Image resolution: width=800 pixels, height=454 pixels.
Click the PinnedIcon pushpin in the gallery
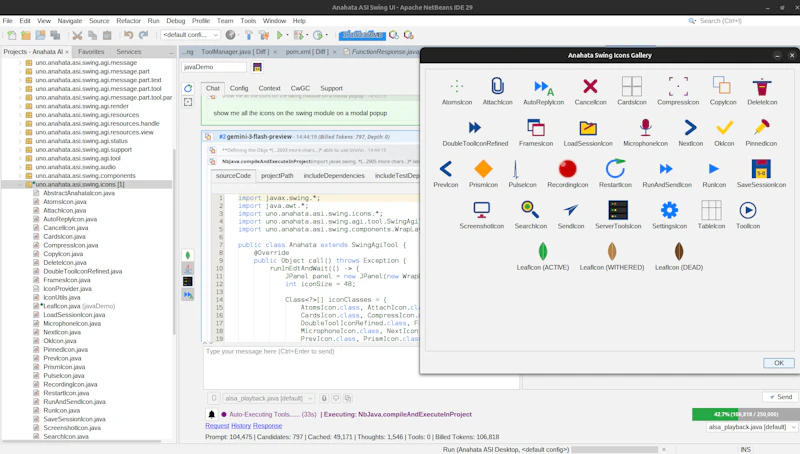pyautogui.click(x=761, y=128)
